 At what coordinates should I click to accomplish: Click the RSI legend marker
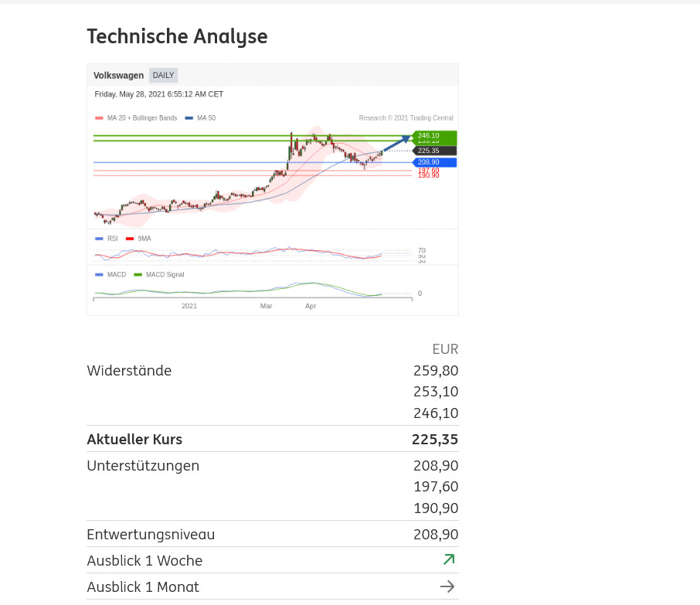pos(99,239)
